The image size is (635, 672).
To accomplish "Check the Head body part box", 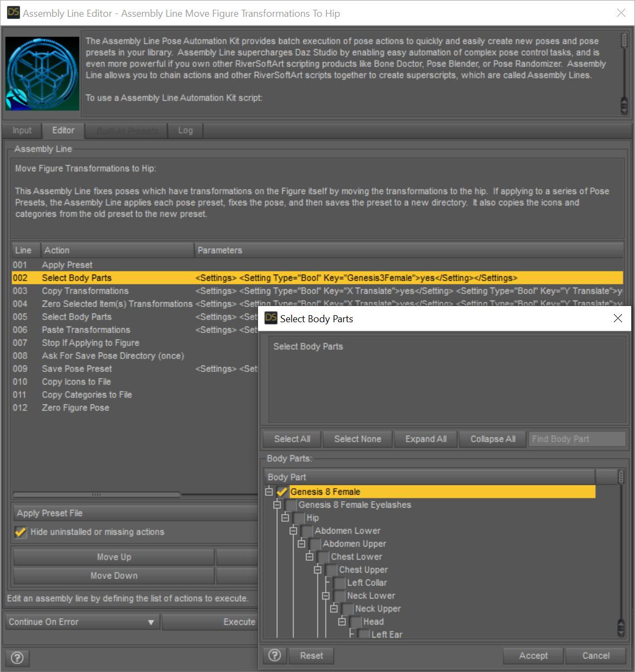I will point(356,622).
